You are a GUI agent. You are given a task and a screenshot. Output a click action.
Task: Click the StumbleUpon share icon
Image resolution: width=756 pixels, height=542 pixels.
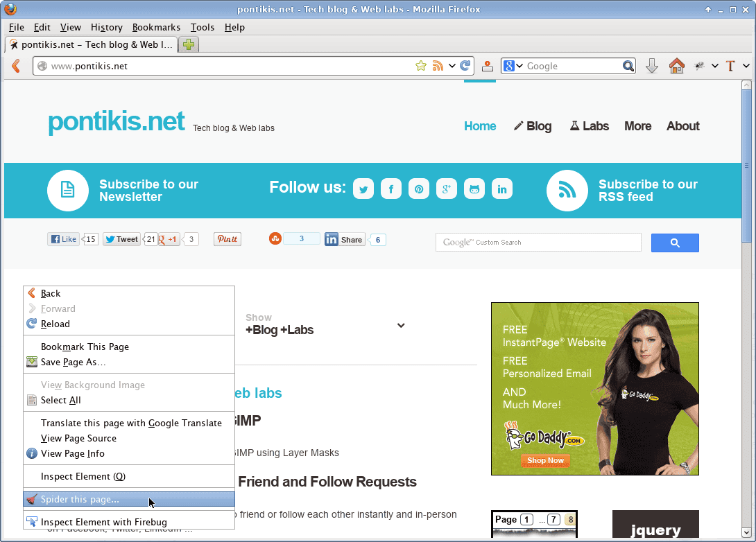point(275,238)
